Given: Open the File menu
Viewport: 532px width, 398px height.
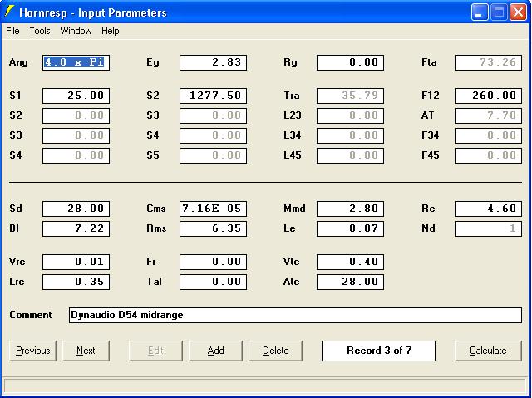Looking at the screenshot, I should (x=12, y=31).
